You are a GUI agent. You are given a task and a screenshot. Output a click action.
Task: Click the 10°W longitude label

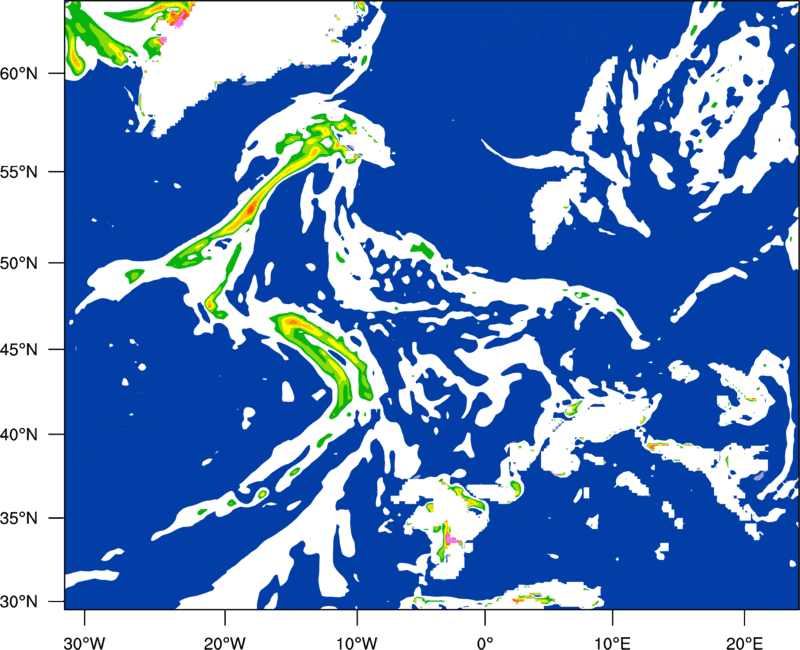tap(356, 643)
